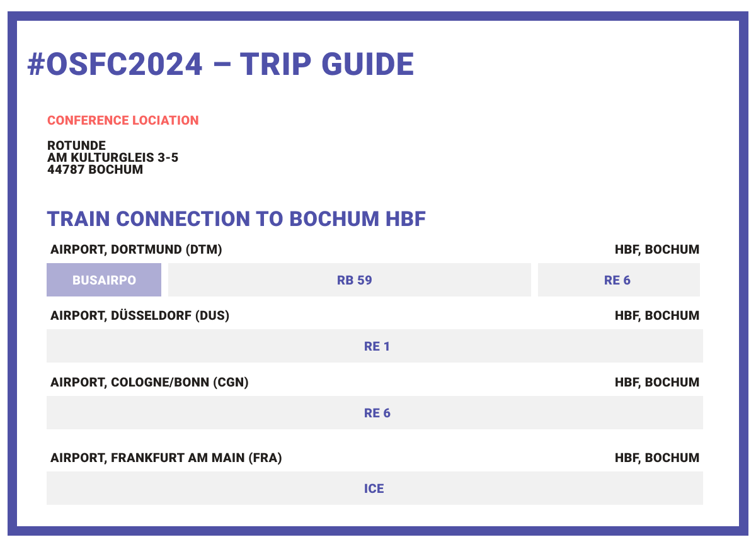Select the purple BUSAIRPO segment
The image size is (756, 547).
coord(104,280)
